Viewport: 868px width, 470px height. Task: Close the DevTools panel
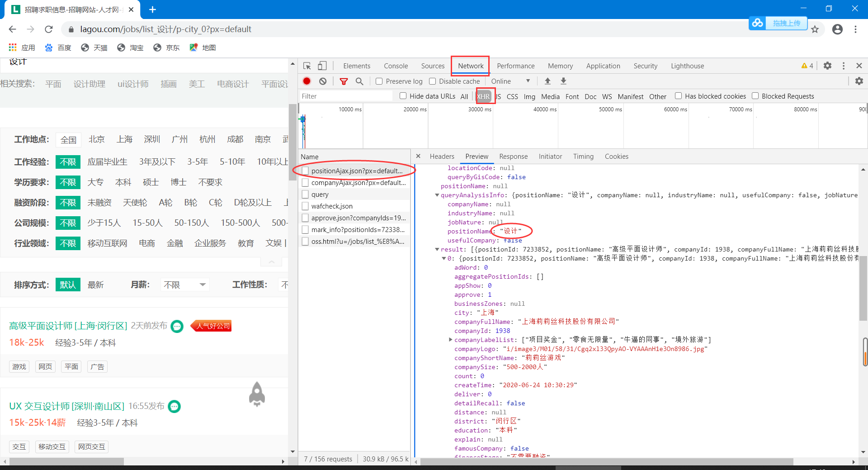[859, 66]
